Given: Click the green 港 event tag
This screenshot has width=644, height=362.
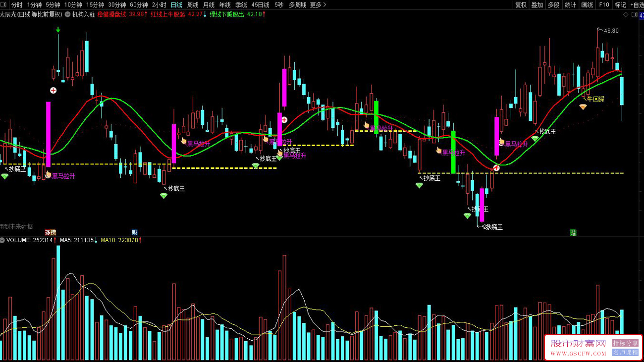Looking at the screenshot, I should coord(573,232).
